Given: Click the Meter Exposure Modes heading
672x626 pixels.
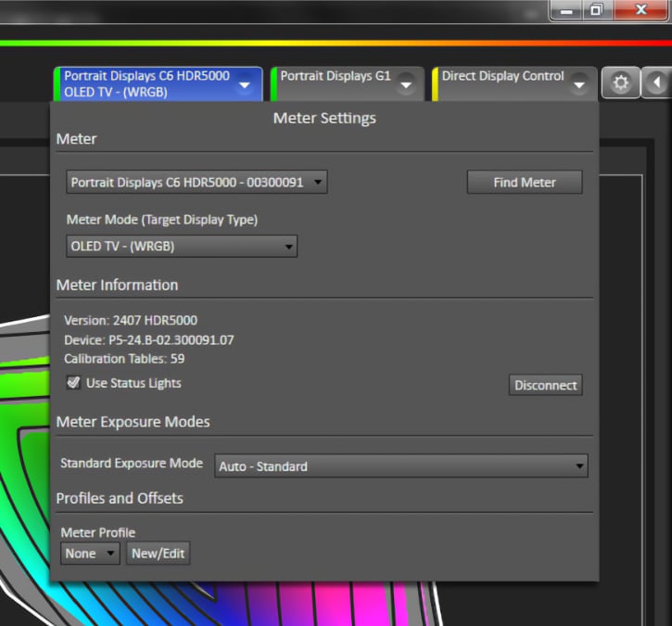Looking at the screenshot, I should [133, 422].
